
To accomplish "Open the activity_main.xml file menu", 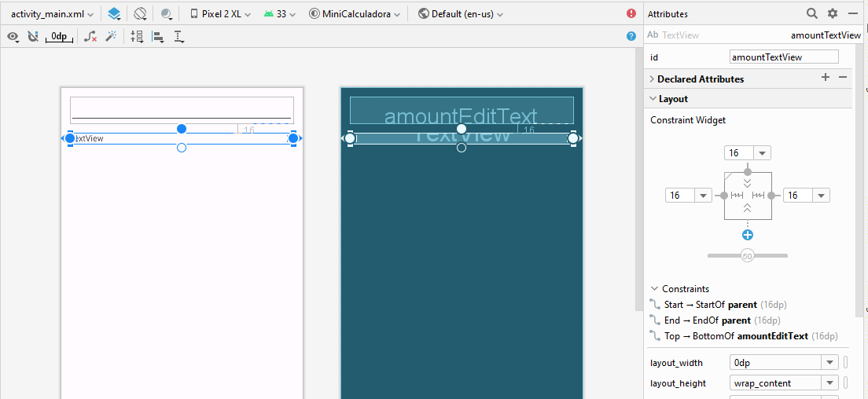I will click(53, 14).
